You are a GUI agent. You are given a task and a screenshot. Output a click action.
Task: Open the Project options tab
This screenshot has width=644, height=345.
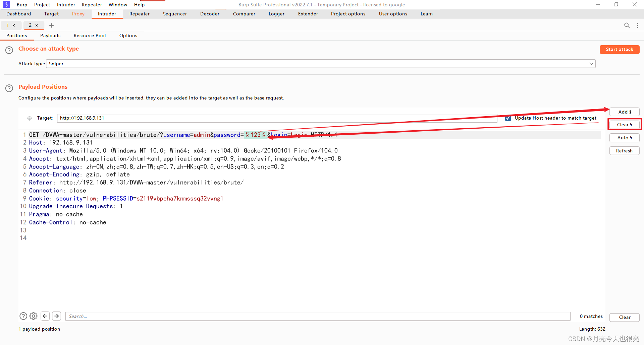coord(348,14)
